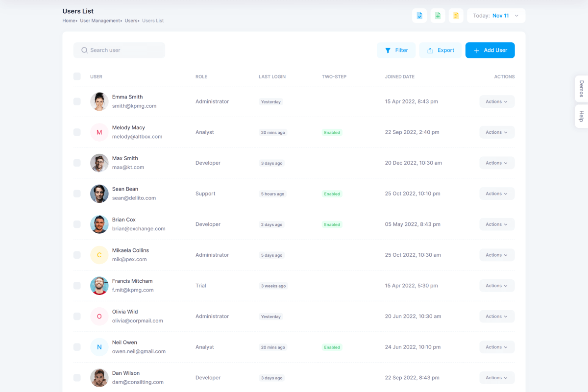This screenshot has width=588, height=392.
Task: Click Melody Macy's pink M avatar
Action: point(99,132)
